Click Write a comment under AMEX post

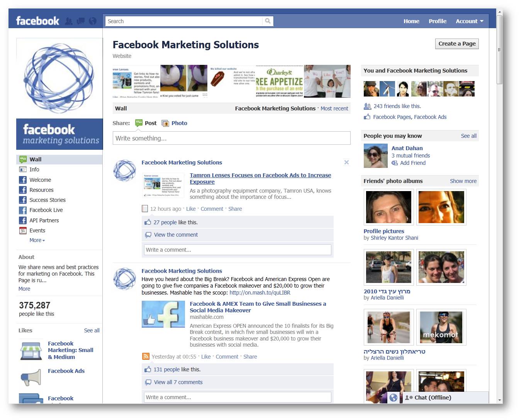(x=237, y=397)
